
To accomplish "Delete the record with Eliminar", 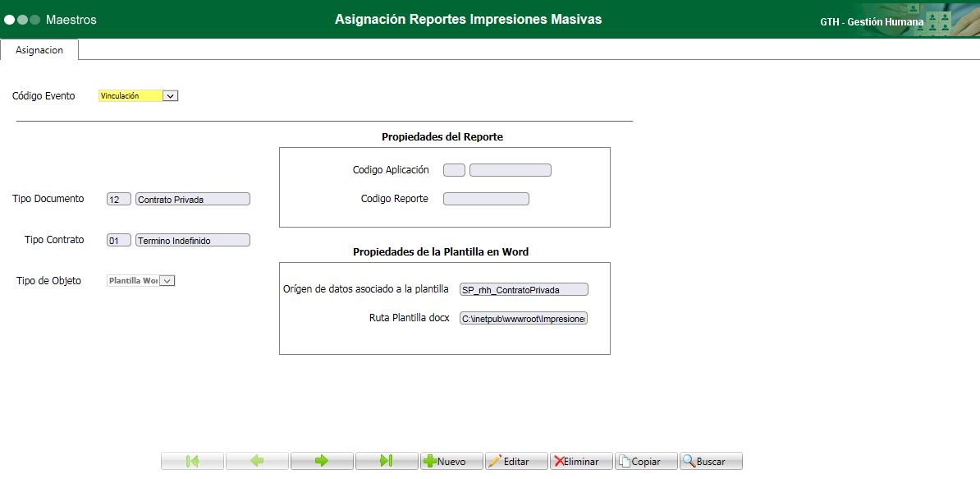I will (x=581, y=461).
